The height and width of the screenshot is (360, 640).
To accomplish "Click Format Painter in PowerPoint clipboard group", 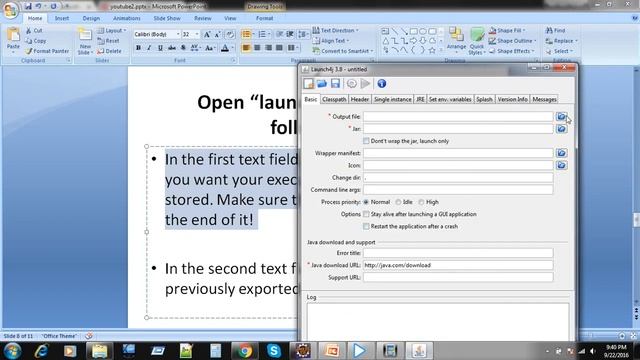I will coord(47,51).
